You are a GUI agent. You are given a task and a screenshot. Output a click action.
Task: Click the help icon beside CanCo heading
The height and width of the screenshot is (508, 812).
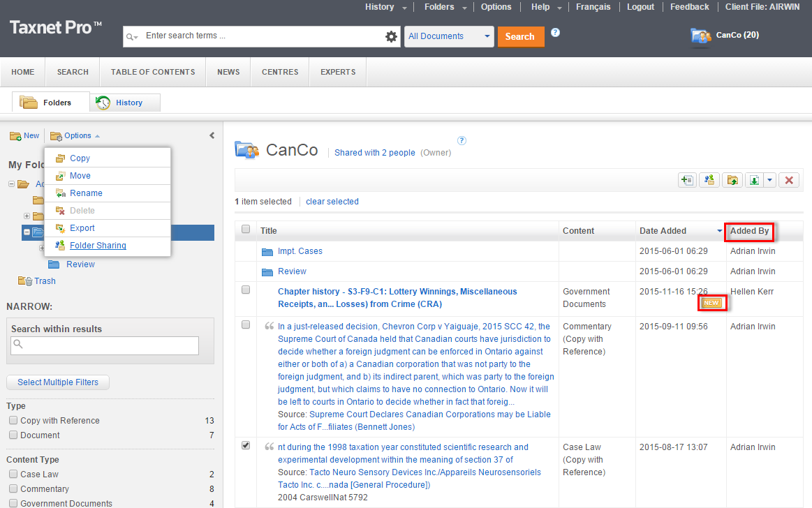point(462,141)
